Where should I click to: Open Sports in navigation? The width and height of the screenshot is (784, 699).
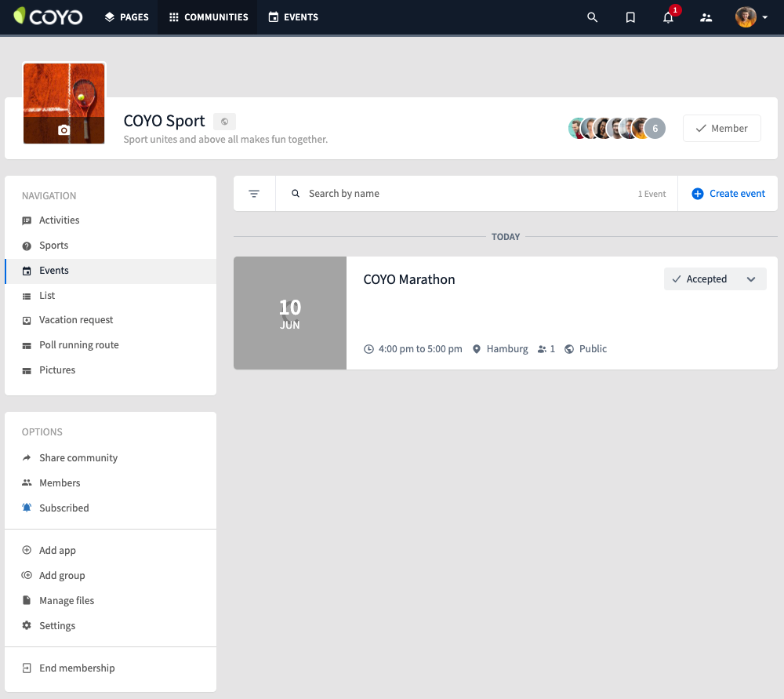(111, 246)
